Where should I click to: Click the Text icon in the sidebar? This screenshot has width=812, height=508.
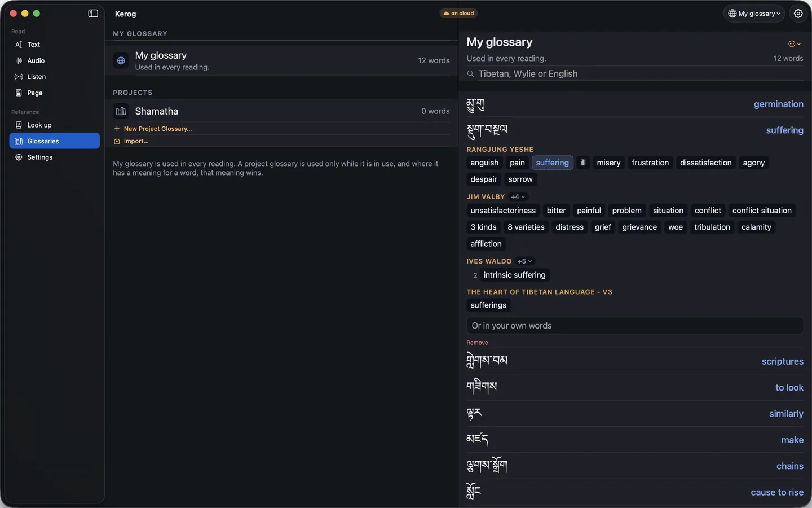19,45
